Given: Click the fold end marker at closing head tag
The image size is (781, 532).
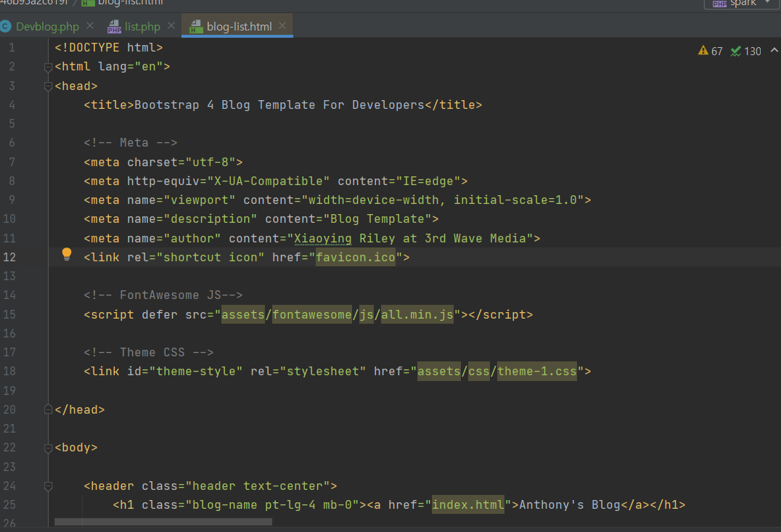Looking at the screenshot, I should pos(49,409).
